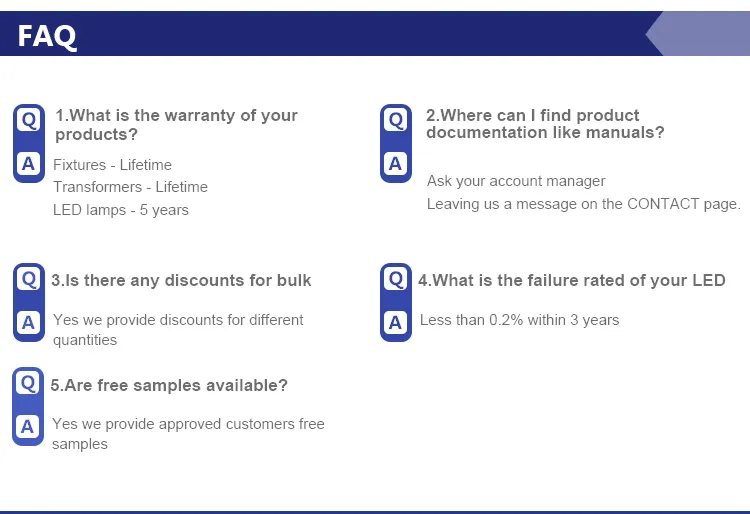Click the free samples available question
Viewport: 750px width, 514px height.
169,385
